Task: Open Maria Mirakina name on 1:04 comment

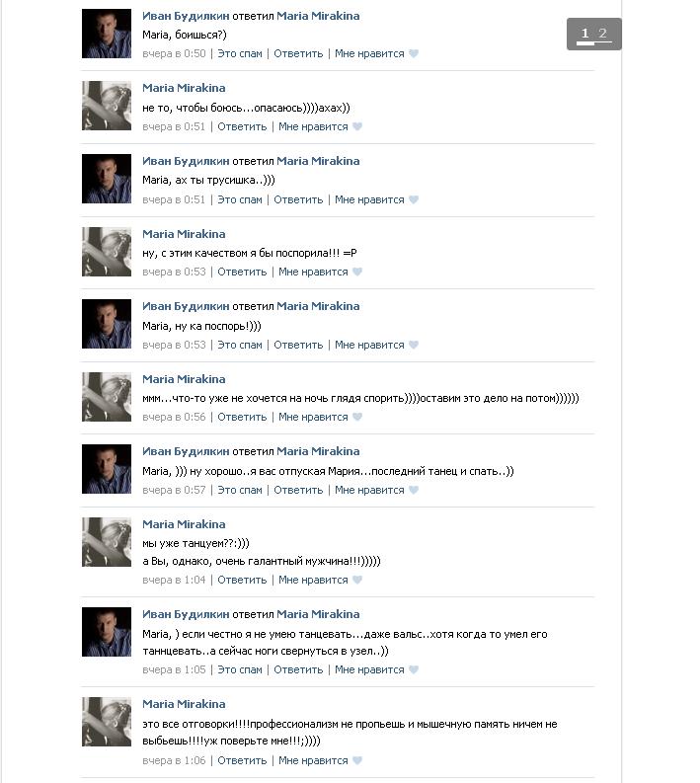Action: (x=184, y=524)
